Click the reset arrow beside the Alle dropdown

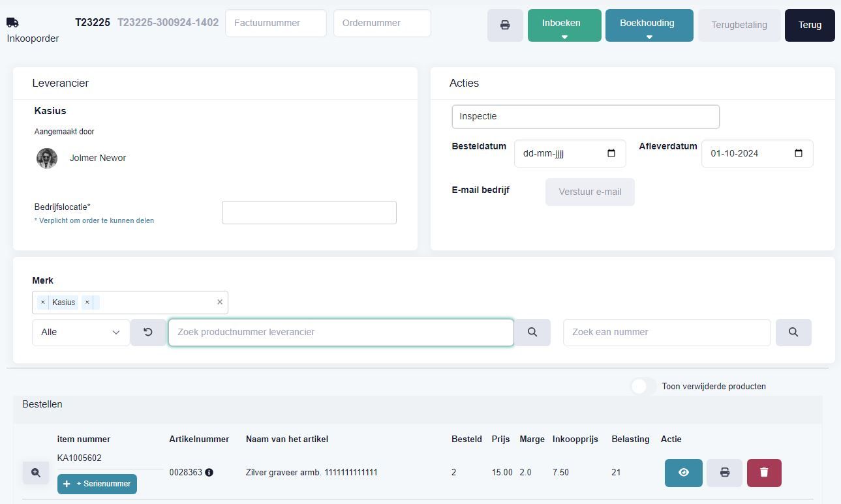coord(148,332)
